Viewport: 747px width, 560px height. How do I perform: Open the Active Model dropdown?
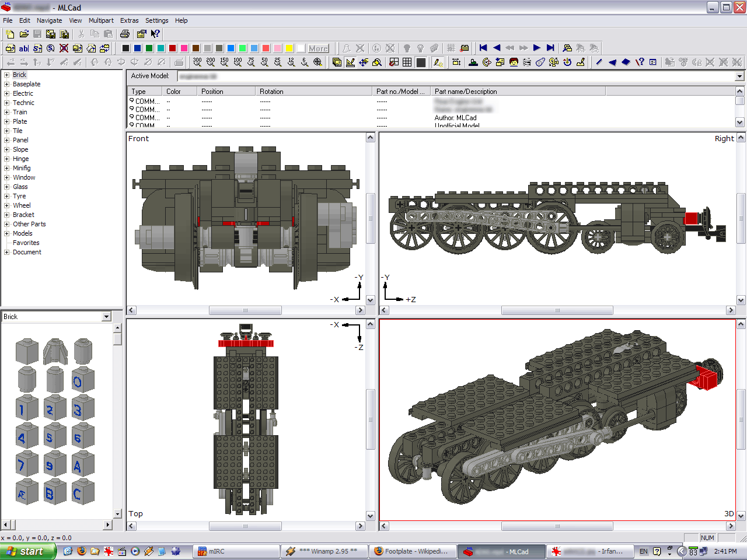[x=740, y=75]
